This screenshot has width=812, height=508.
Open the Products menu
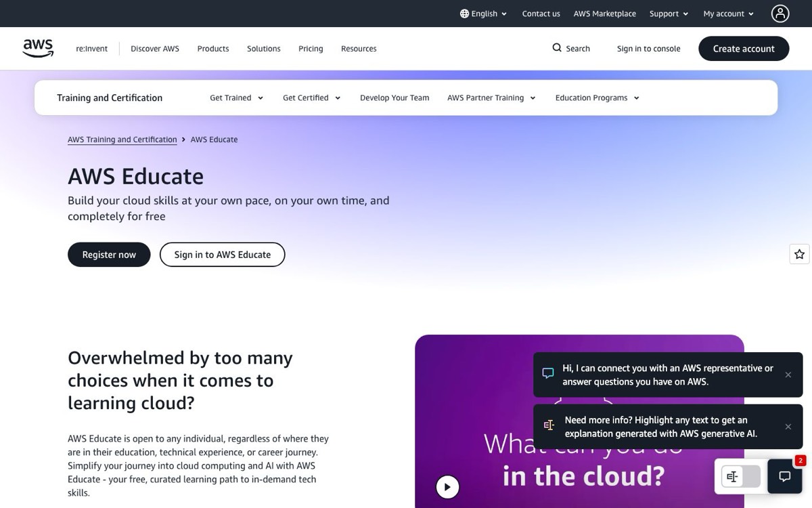click(x=213, y=49)
